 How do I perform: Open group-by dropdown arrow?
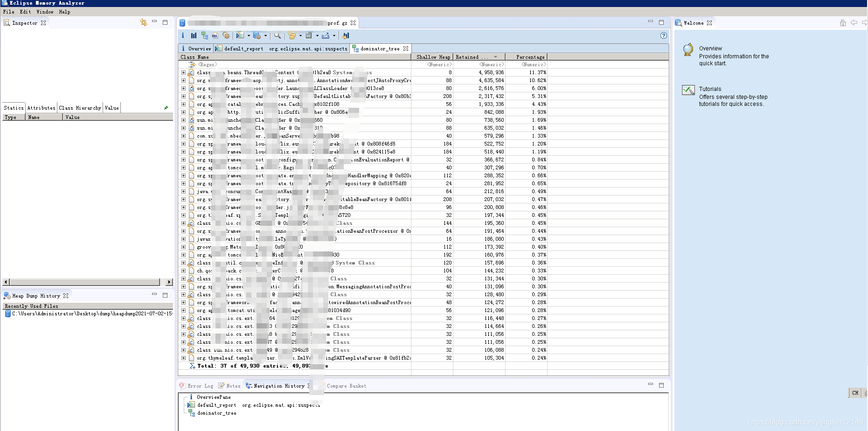(x=300, y=35)
